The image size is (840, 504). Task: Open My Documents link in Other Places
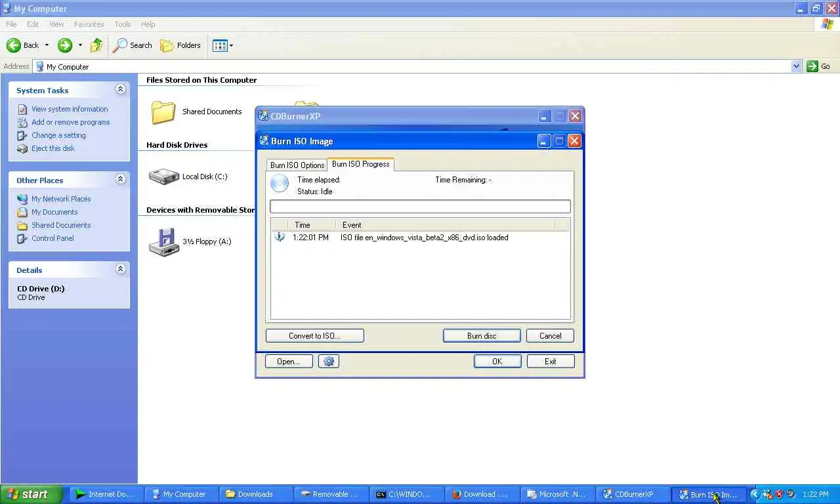54,212
